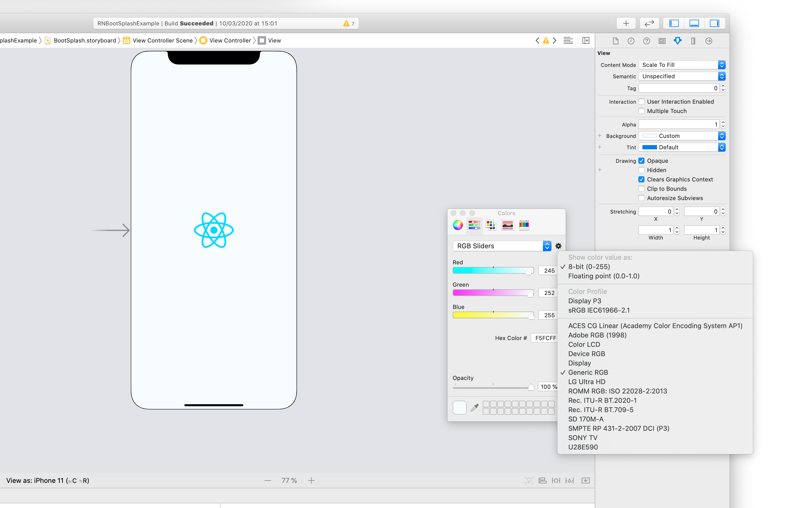Open the Pencils color picker
The height and width of the screenshot is (508, 812).
(x=524, y=225)
